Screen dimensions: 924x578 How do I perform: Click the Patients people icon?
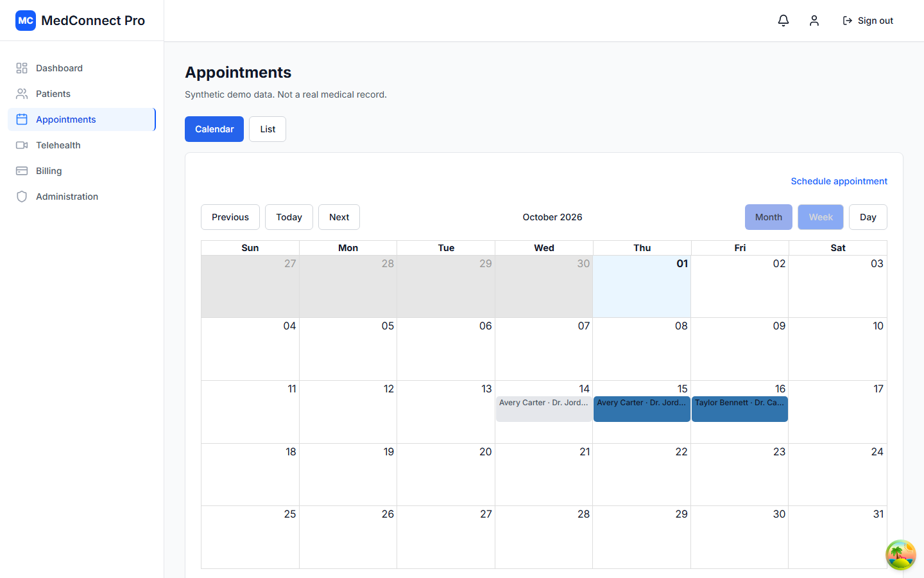[x=22, y=94]
